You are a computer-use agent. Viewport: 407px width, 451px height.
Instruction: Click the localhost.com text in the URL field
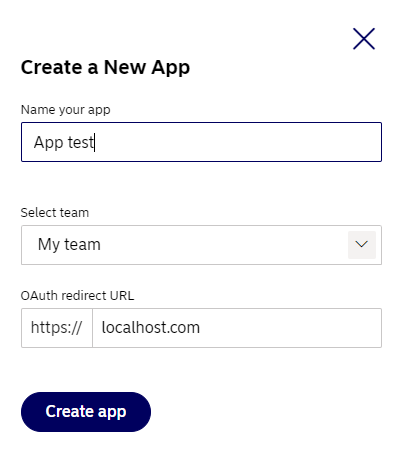click(151, 328)
